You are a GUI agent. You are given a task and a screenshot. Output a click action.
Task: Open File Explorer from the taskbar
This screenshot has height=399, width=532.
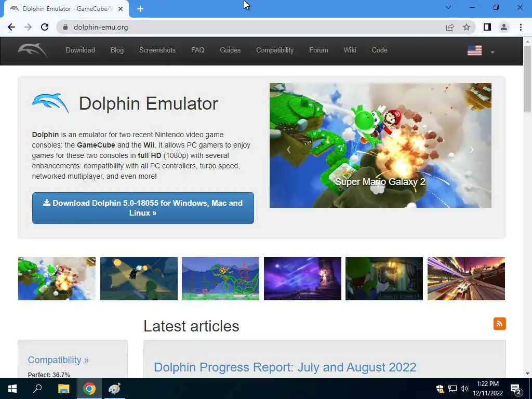point(63,389)
